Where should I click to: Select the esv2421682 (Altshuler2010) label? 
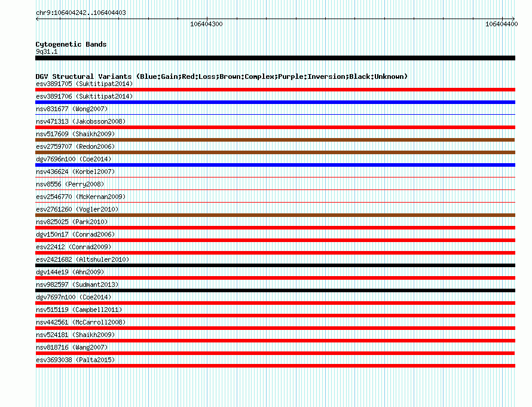(82, 259)
